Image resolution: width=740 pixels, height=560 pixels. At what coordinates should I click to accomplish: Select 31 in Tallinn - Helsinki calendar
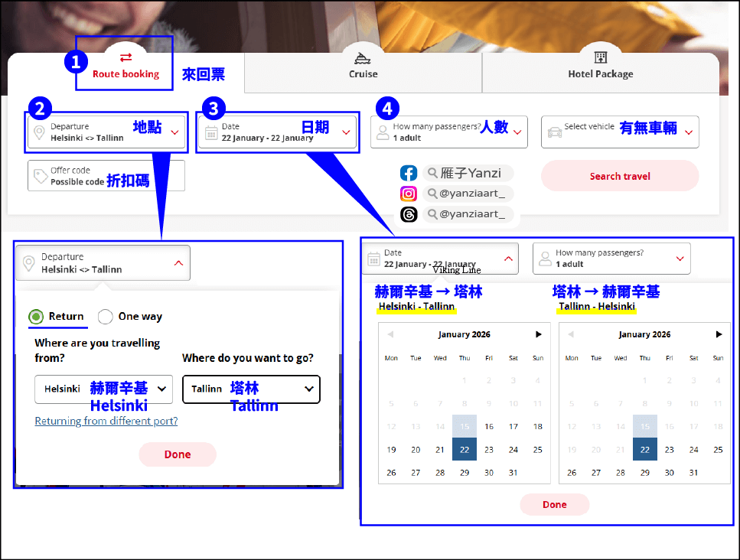[694, 473]
